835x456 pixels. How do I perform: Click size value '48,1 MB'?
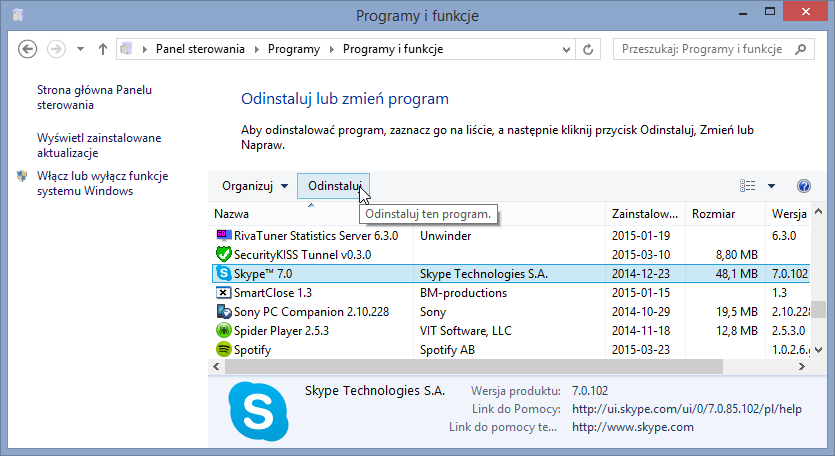point(736,274)
